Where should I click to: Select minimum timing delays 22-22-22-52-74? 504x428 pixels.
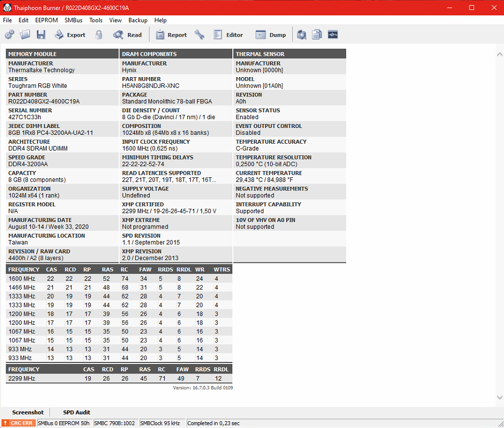143,164
